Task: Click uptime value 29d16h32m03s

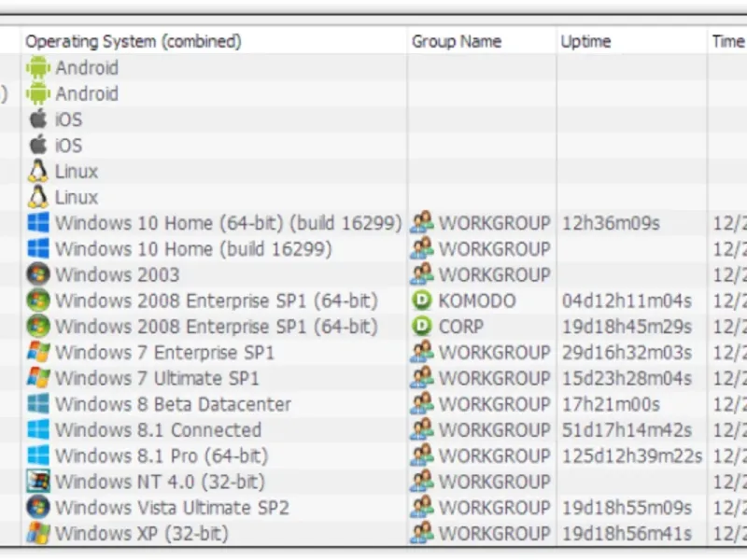Action: (627, 353)
